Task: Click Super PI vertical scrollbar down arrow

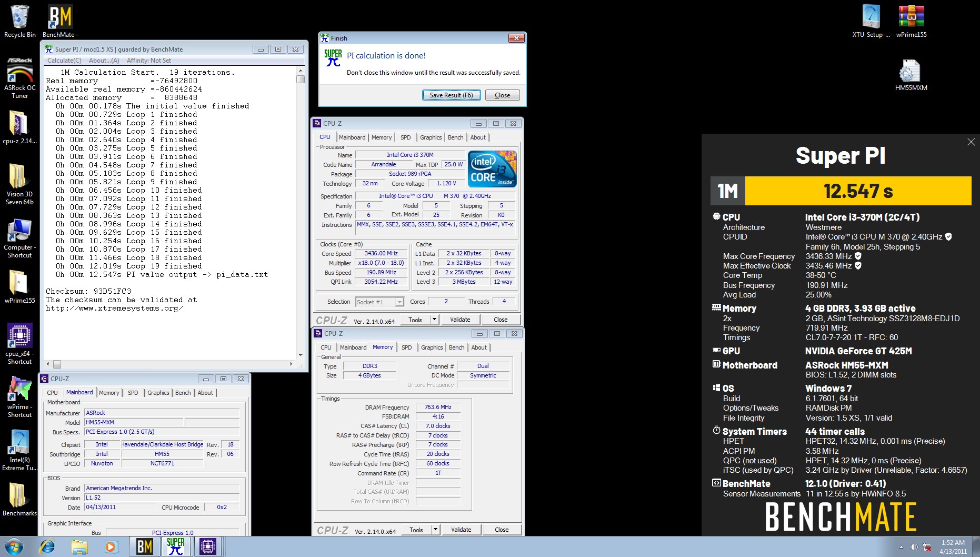Action: [301, 355]
